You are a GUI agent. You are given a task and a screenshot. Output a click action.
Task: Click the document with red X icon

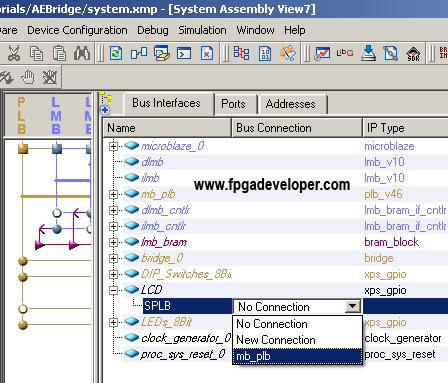[207, 53]
